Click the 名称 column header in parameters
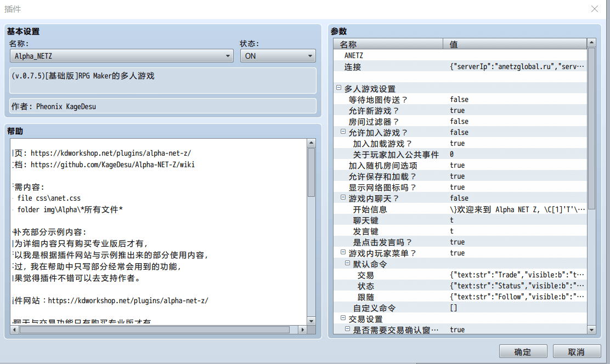Viewport: 610px width, 364px height. 388,44
